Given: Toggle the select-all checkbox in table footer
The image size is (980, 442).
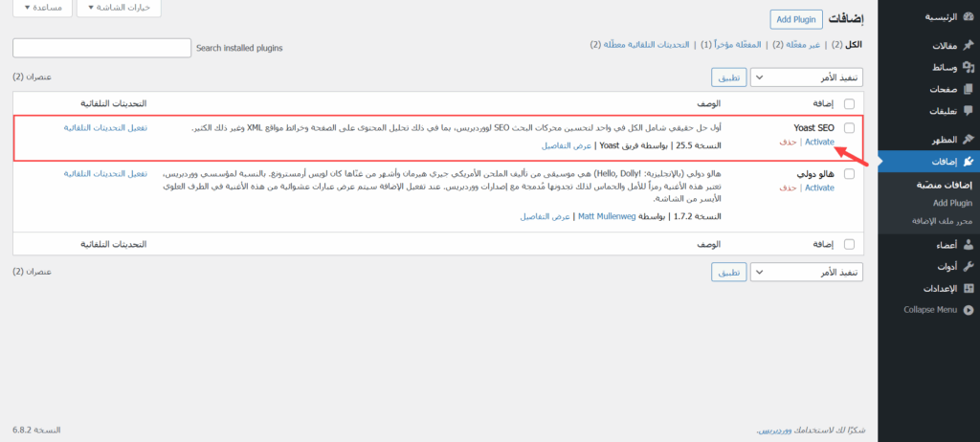Looking at the screenshot, I should 850,244.
